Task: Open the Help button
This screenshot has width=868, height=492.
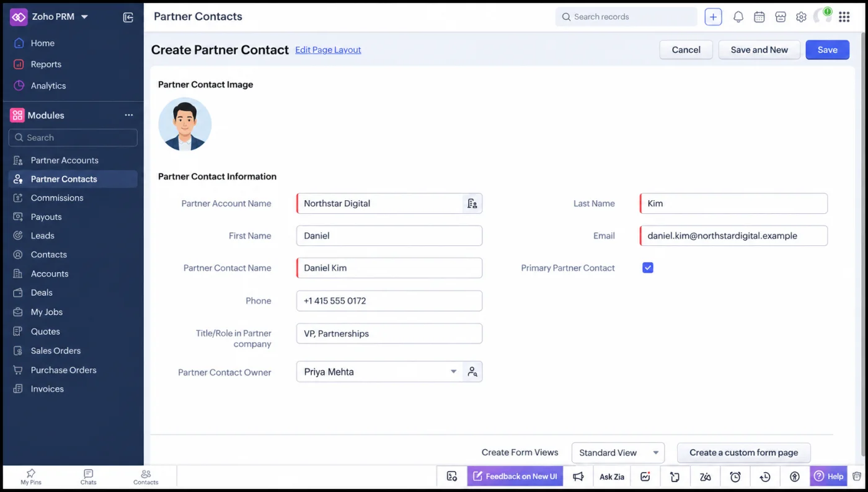Action: [829, 477]
